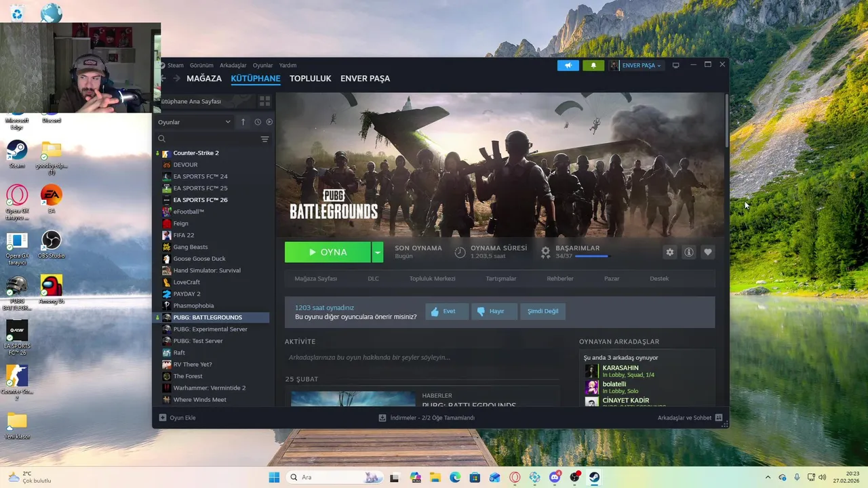The height and width of the screenshot is (488, 868).
Task: Open ENVER PAŞA profile tab
Action: 365,79
